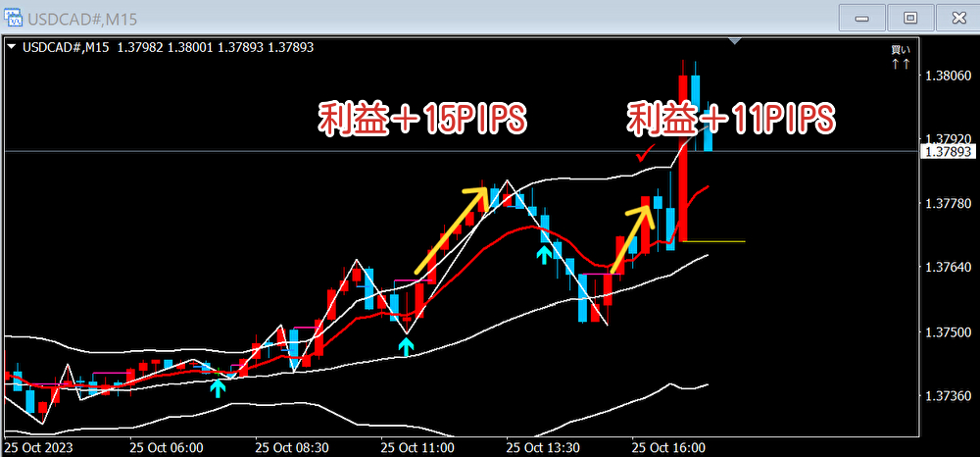
Task: Click the 25 Oct 06:00 time label
Action: pos(167,447)
